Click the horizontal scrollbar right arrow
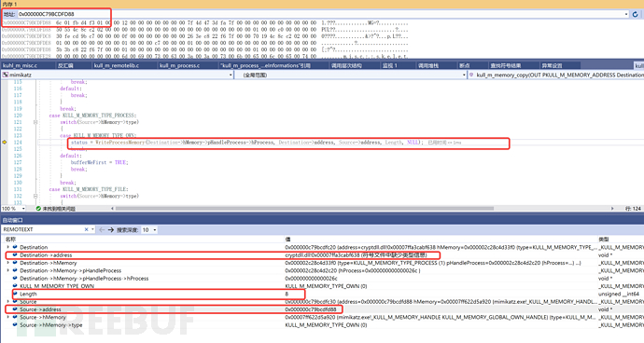This screenshot has width=644, height=343. pyautogui.click(x=612, y=209)
